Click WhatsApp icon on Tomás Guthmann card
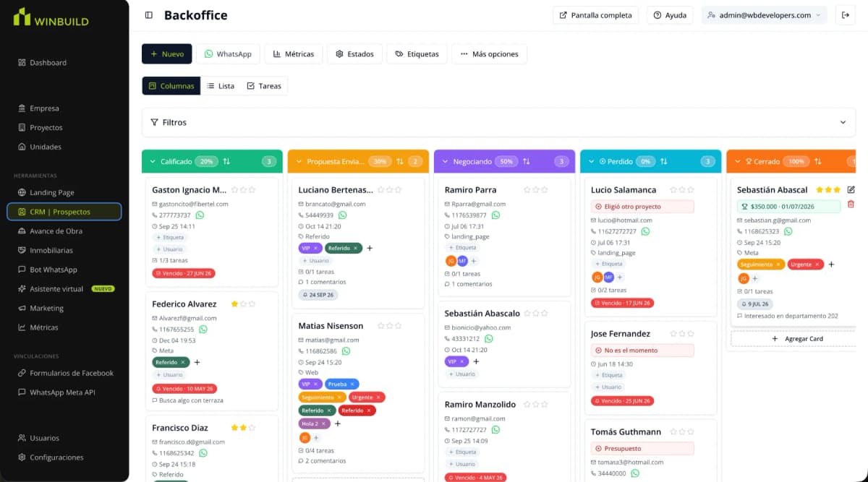This screenshot has height=482, width=868. [x=635, y=473]
